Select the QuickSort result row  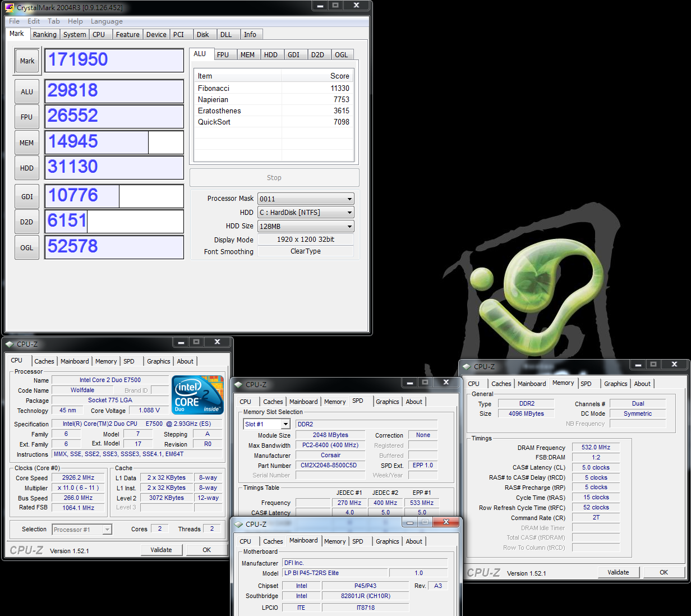click(x=274, y=122)
